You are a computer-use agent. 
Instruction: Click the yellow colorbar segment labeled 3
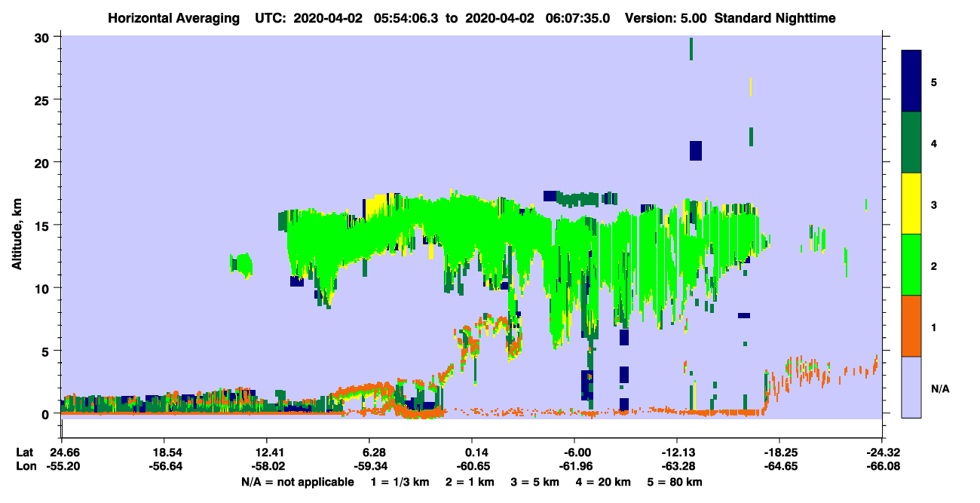[x=911, y=204]
